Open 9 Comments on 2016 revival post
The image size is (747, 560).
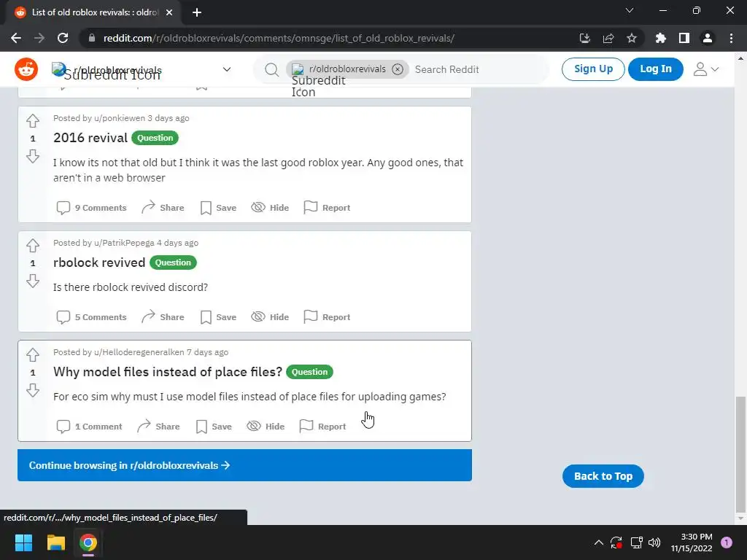click(x=91, y=208)
